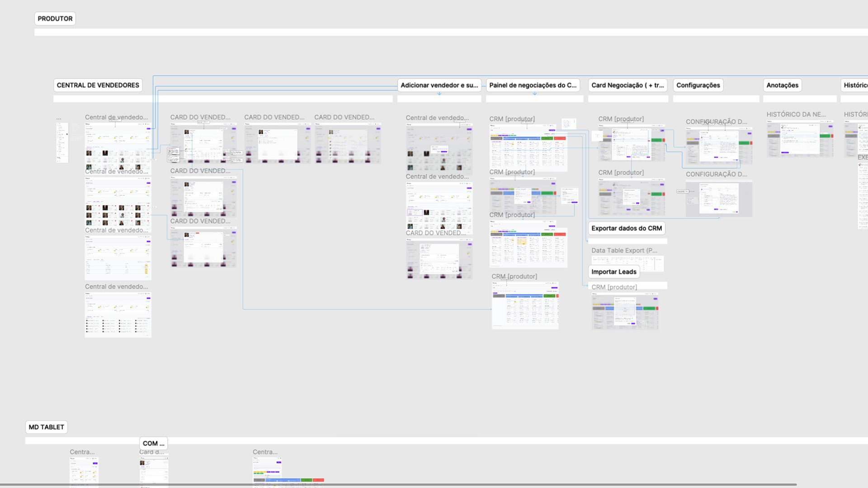Select the CENTRAL DE VENDEDORES section title
The height and width of the screenshot is (488, 868).
click(98, 85)
